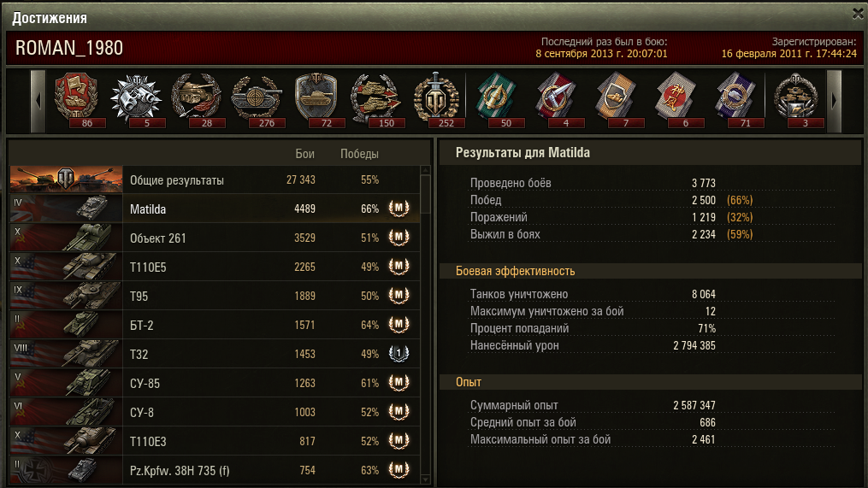
Task: Click the red flag medal with 86
Action: 76,100
